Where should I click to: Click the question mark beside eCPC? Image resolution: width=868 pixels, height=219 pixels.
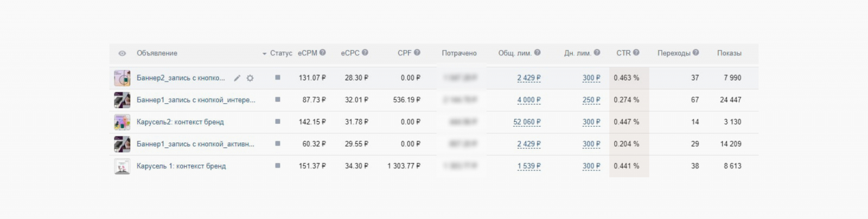(365, 53)
